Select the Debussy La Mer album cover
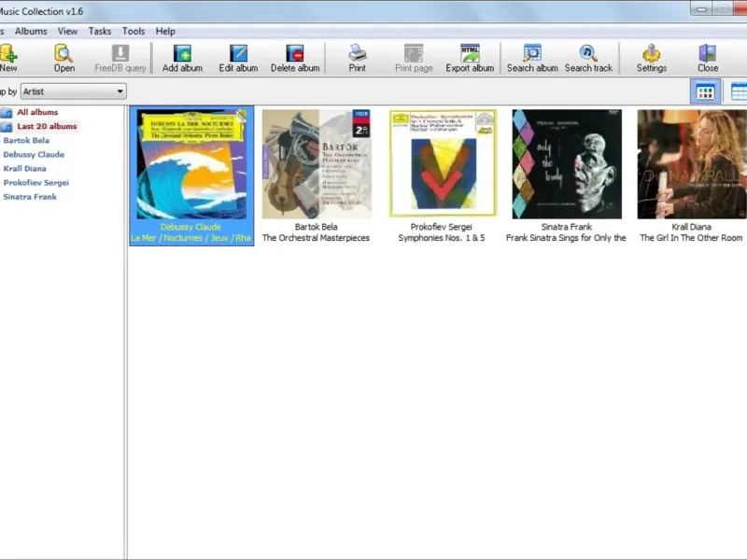The image size is (747, 560). click(191, 164)
